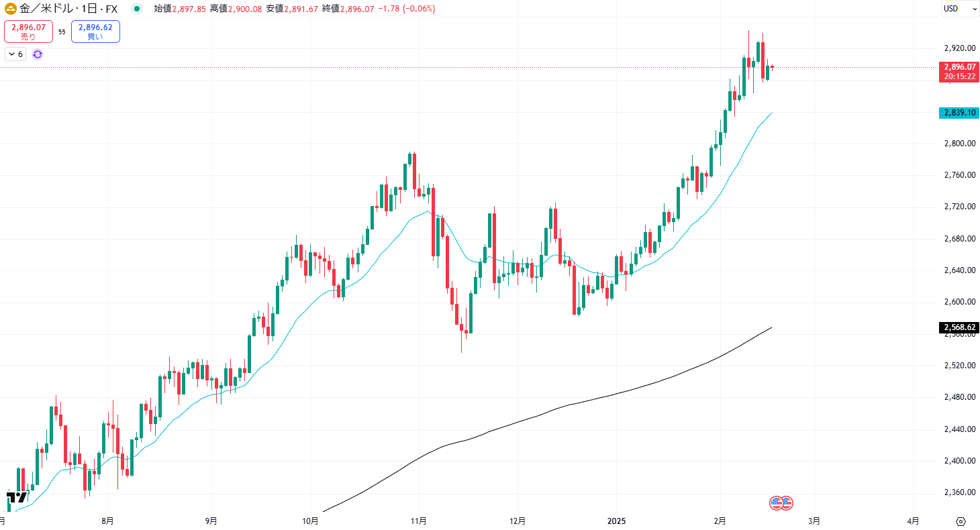Click the red 2,896.07 current price label
This screenshot has width=980, height=530.
[959, 67]
